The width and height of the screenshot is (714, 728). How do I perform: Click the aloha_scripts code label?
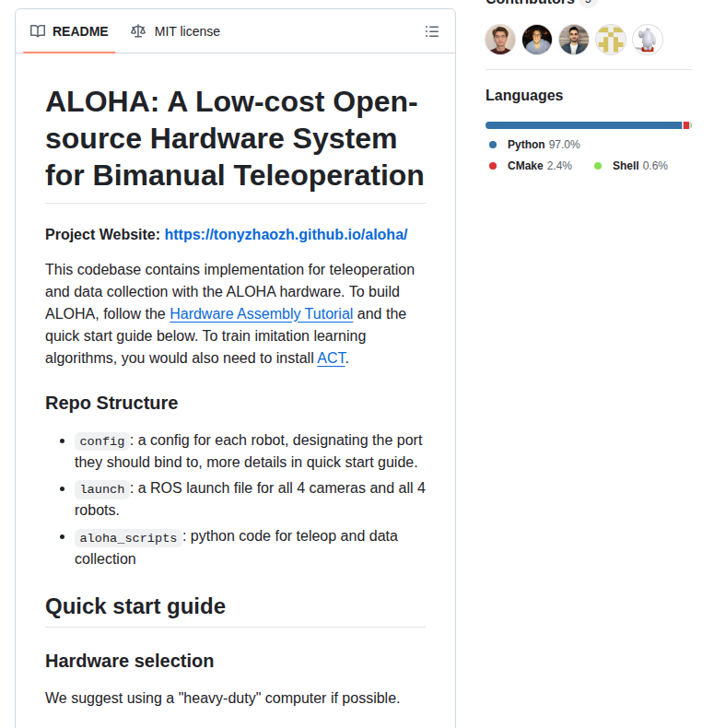coord(128,537)
